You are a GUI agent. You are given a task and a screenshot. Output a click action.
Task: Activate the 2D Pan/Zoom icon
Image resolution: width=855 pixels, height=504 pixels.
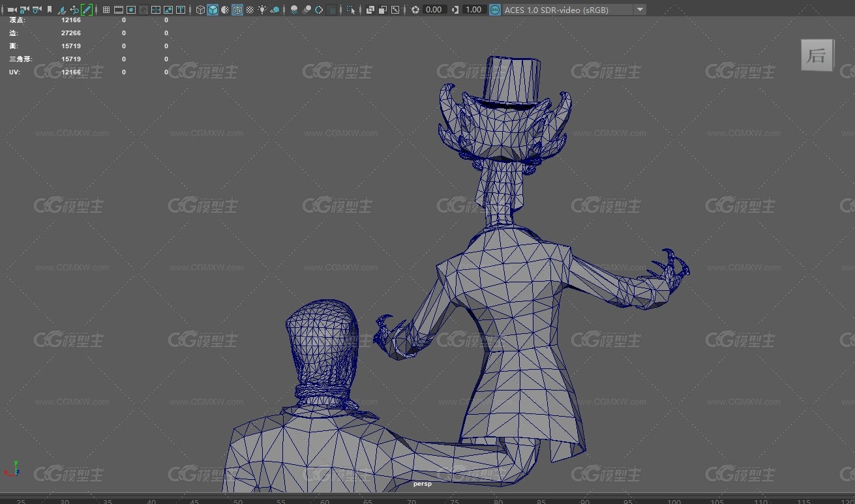tap(74, 10)
